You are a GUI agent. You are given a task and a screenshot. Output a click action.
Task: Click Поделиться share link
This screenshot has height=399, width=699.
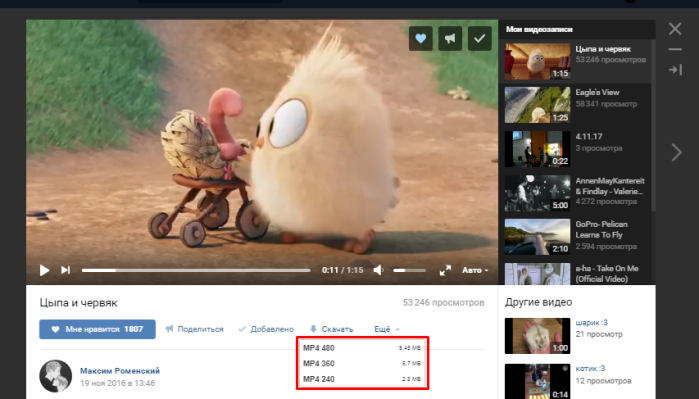194,329
